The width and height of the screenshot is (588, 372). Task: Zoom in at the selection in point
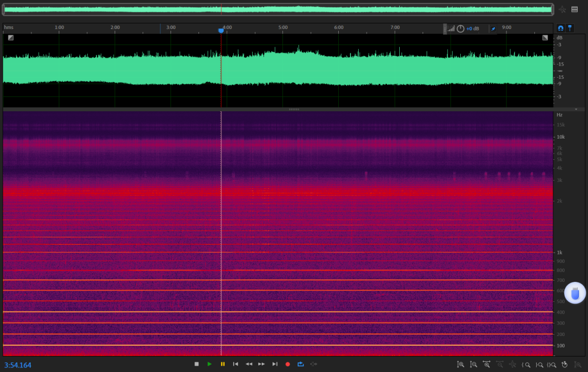(x=526, y=365)
